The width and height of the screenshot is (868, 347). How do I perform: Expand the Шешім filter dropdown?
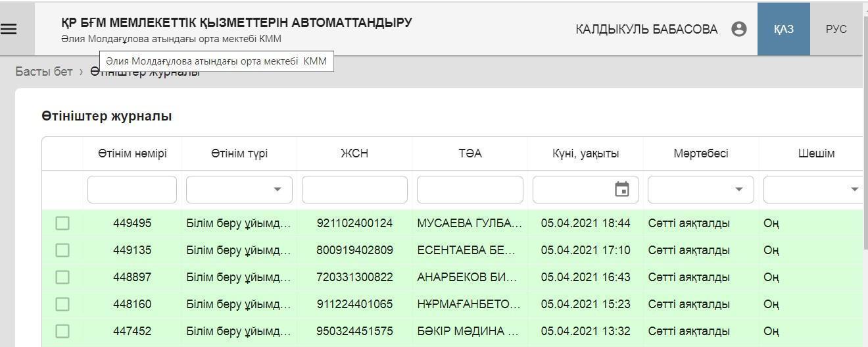click(854, 190)
